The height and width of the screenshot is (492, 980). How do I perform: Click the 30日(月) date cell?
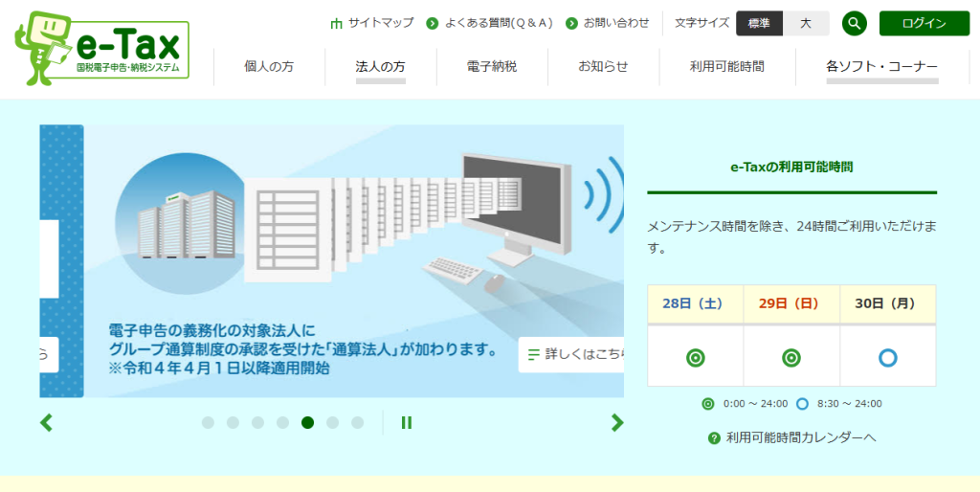point(888,303)
